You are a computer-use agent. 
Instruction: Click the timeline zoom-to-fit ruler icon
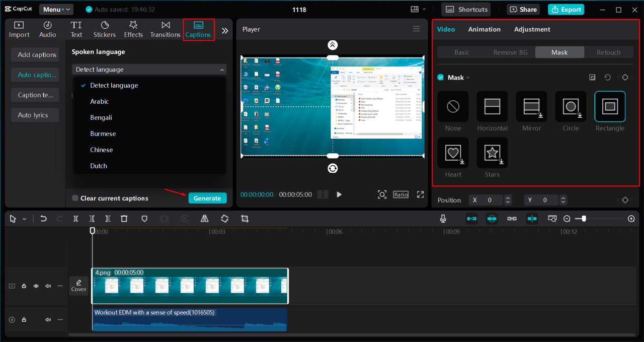pos(552,219)
